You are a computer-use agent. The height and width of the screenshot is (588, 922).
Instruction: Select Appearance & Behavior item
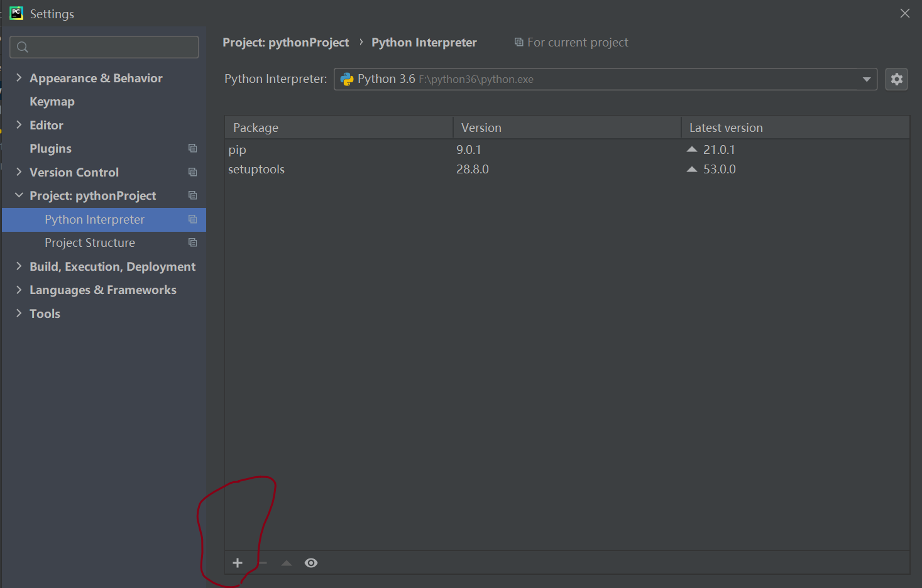coord(96,78)
